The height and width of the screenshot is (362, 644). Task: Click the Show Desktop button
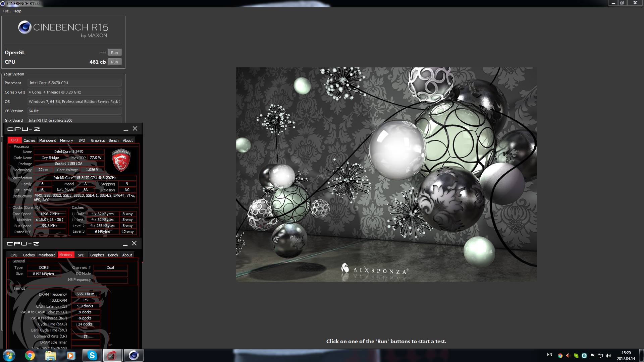(x=641, y=356)
